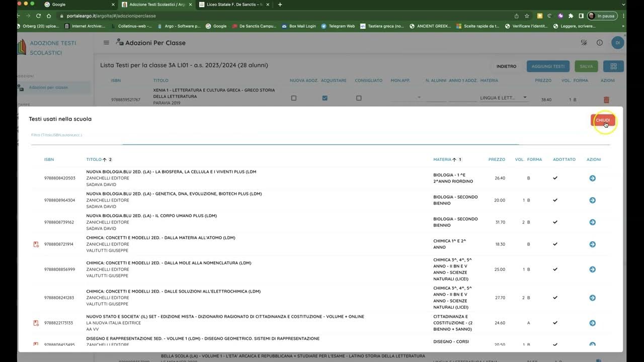Open the In pausa profile button

pos(602,16)
